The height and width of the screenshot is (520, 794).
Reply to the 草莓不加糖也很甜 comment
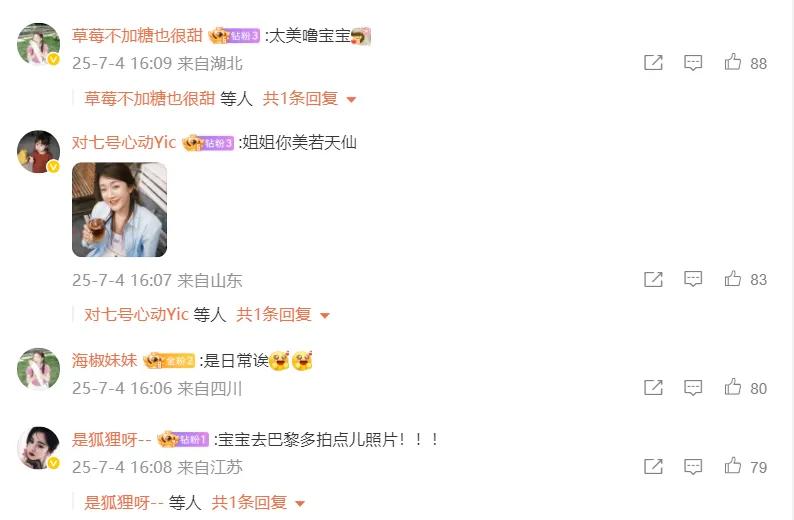(693, 63)
